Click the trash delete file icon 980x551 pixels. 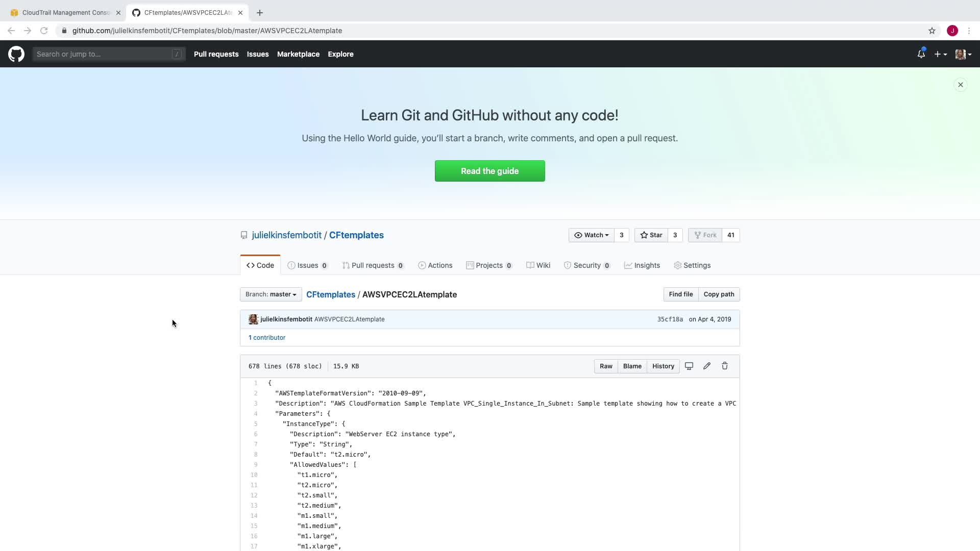(x=725, y=366)
